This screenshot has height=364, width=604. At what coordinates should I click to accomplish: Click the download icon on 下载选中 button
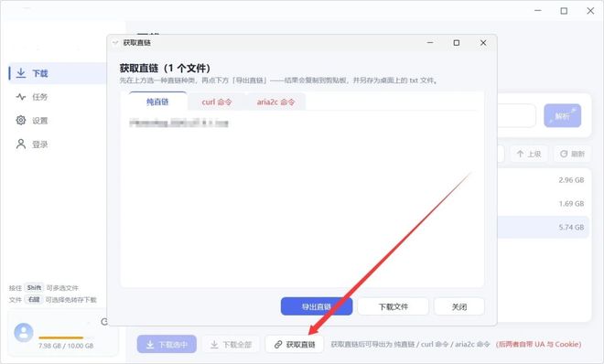point(150,345)
